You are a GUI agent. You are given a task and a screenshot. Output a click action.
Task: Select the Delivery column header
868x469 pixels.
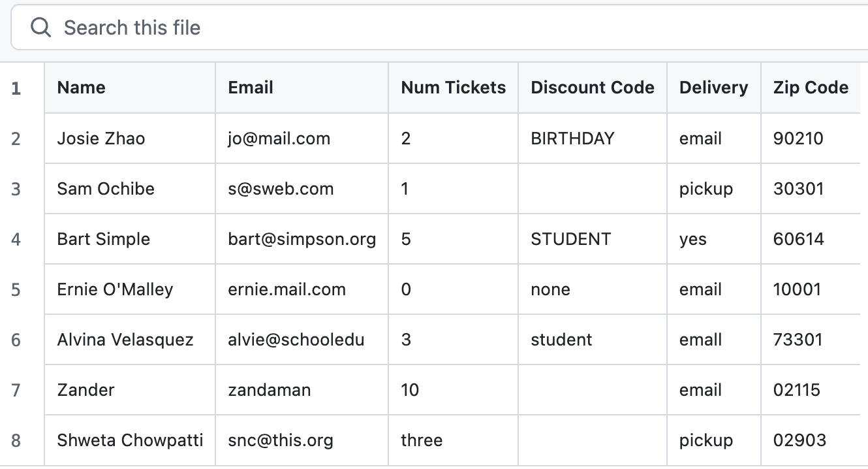pyautogui.click(x=714, y=88)
